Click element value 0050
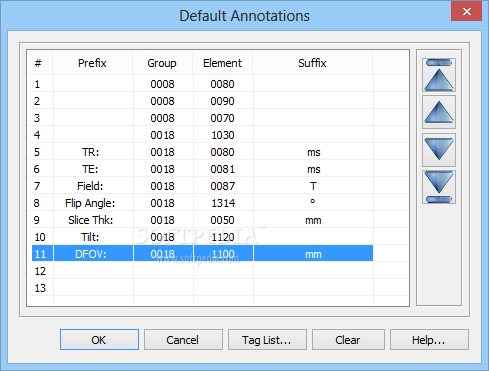The height and width of the screenshot is (371, 489). pos(223,220)
